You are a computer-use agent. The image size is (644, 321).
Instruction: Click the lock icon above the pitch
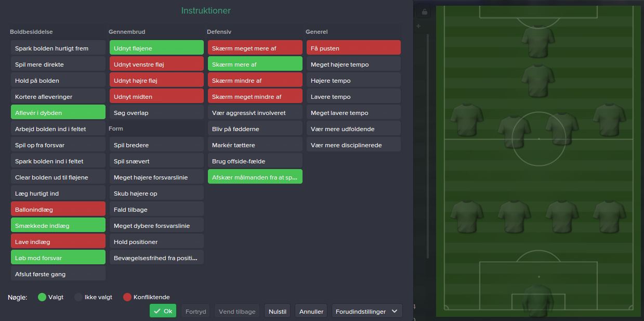coord(424,11)
